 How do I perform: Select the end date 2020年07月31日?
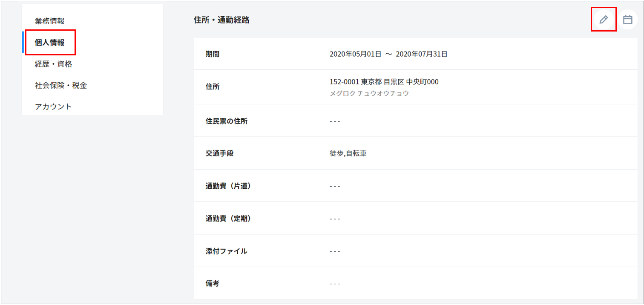point(422,54)
